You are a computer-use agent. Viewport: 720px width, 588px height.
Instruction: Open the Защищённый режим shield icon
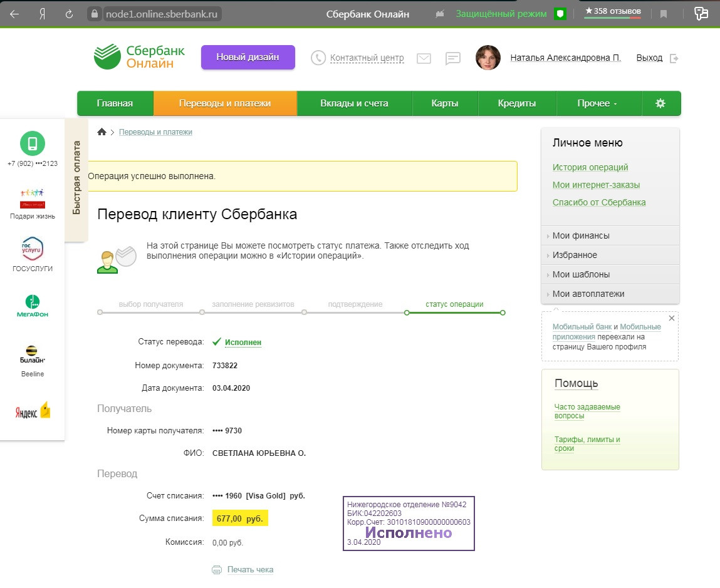[x=560, y=14]
